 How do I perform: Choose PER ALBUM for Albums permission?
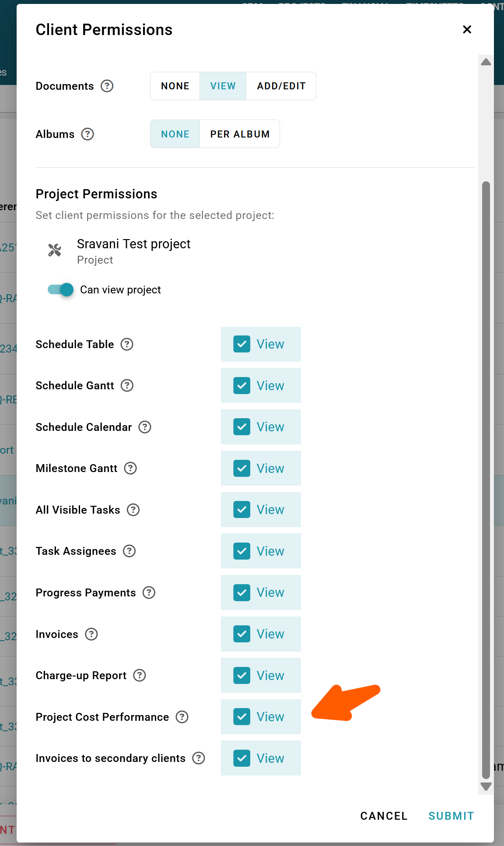[x=240, y=134]
